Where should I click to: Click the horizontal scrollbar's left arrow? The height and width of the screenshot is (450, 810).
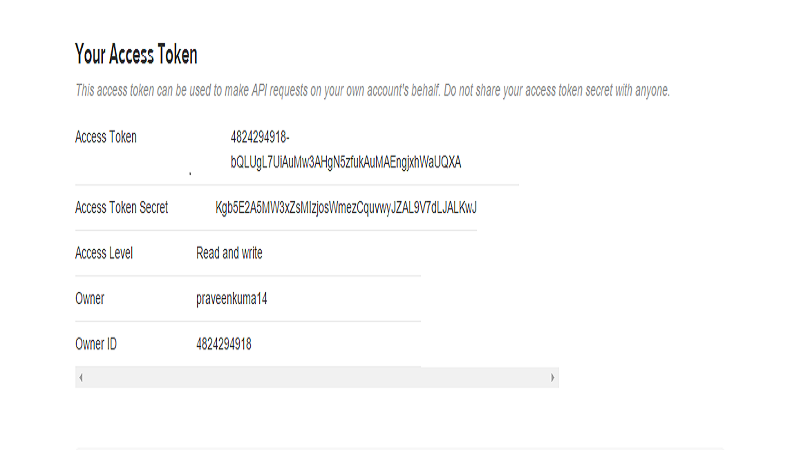click(81, 378)
